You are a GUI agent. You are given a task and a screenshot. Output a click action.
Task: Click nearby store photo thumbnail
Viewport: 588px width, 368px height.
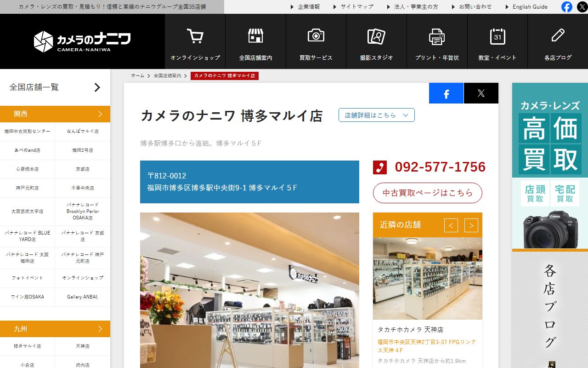428,278
